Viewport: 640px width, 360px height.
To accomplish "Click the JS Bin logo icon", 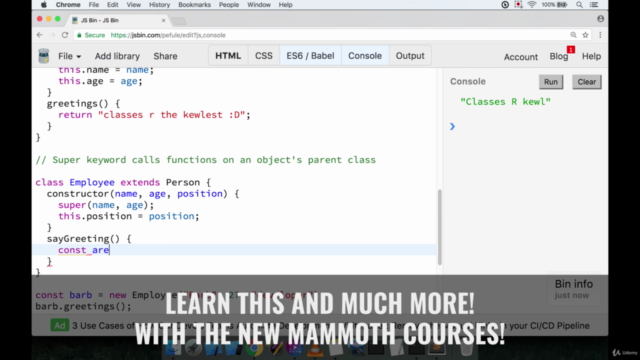I will coord(44,56).
